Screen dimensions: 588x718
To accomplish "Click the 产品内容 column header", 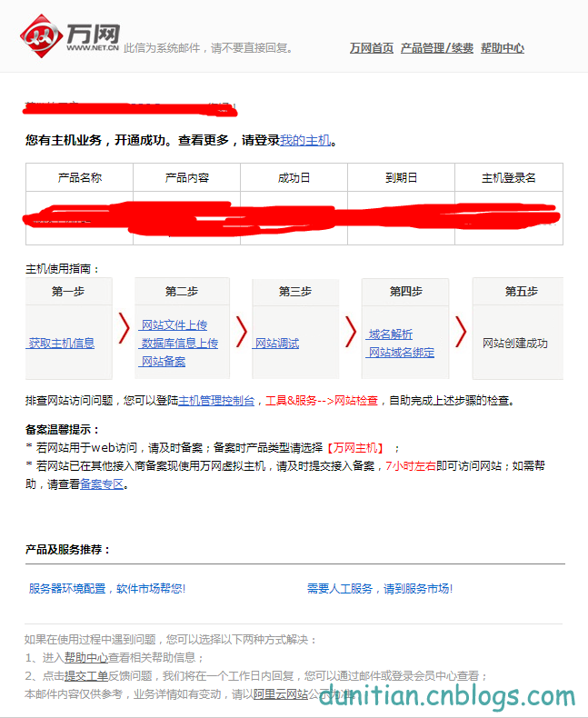I will click(x=187, y=177).
